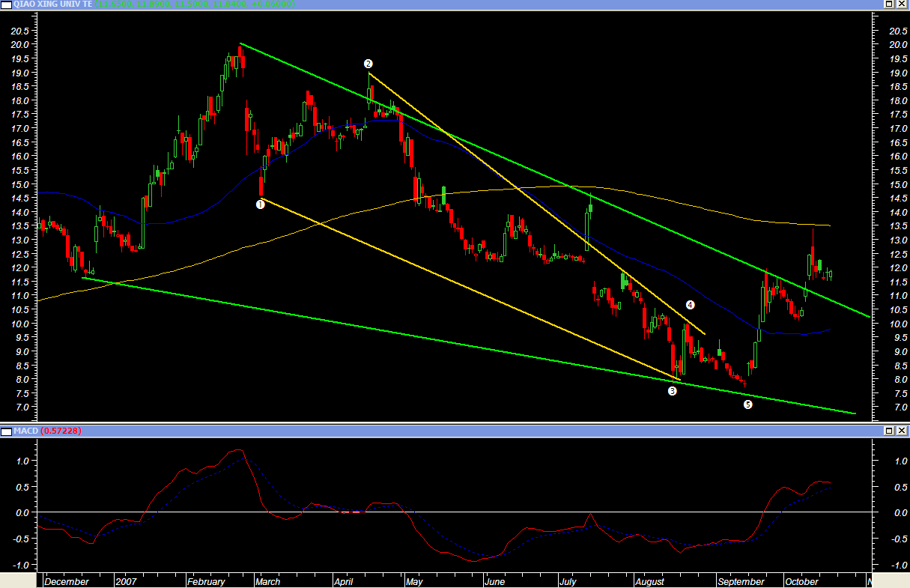
Task: Click the December label on the date axis
Action: point(67,581)
